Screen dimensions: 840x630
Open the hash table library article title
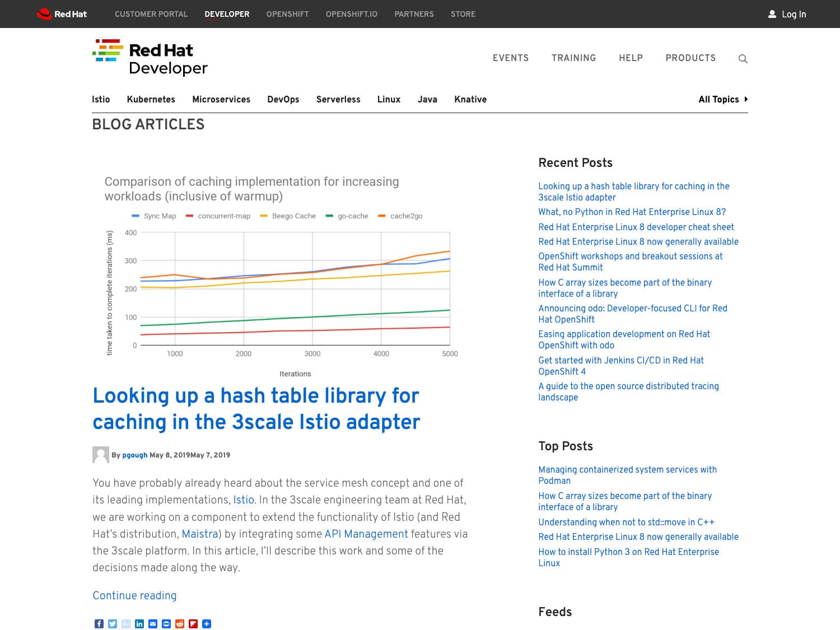(256, 408)
